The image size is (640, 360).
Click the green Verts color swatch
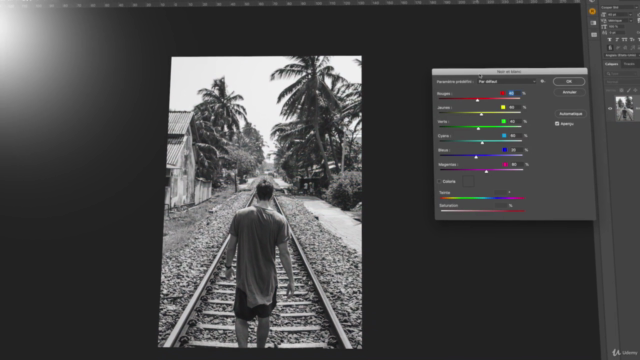point(503,121)
